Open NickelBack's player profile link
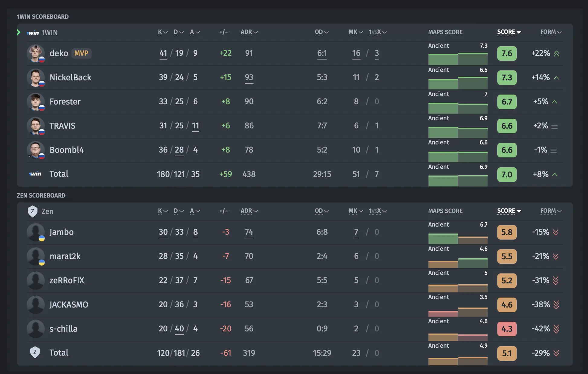Image resolution: width=588 pixels, height=374 pixels. [70, 77]
